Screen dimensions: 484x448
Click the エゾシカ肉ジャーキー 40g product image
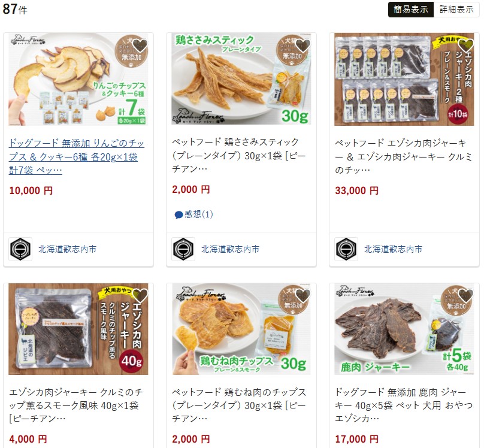click(x=78, y=329)
